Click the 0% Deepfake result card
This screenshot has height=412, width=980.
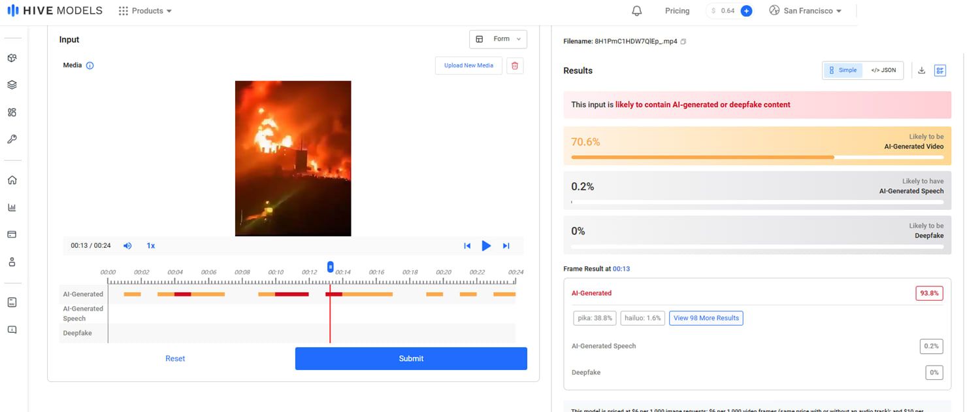point(757,235)
